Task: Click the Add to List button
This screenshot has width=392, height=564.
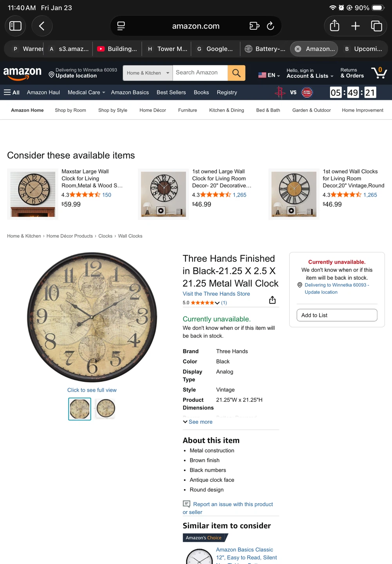Action: (x=337, y=315)
